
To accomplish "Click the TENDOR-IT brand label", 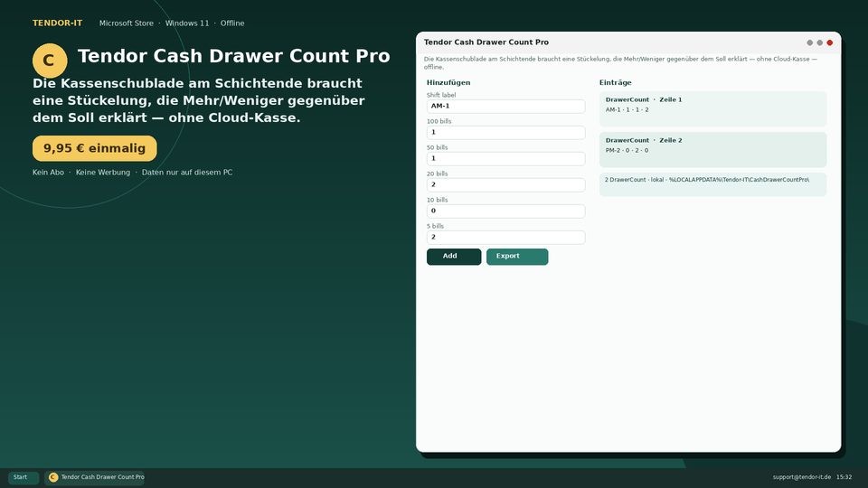I will (58, 23).
